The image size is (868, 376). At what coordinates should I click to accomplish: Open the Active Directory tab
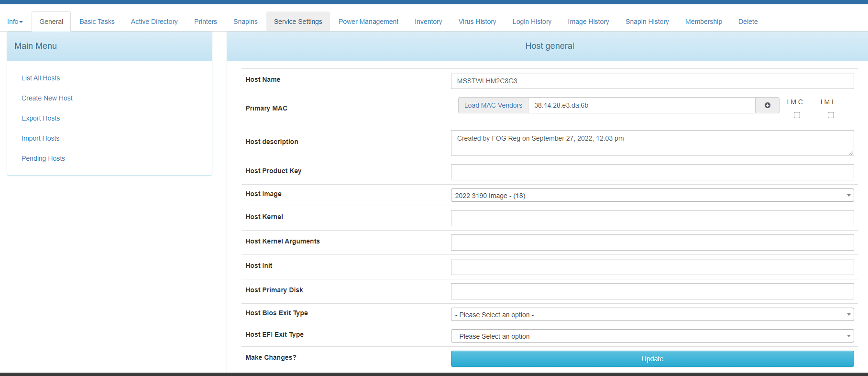154,22
